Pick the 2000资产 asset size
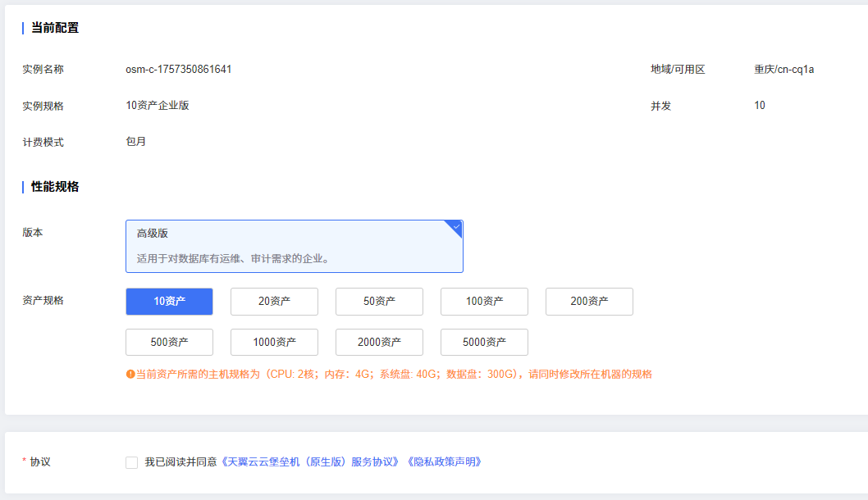Image resolution: width=868 pixels, height=500 pixels. click(379, 343)
